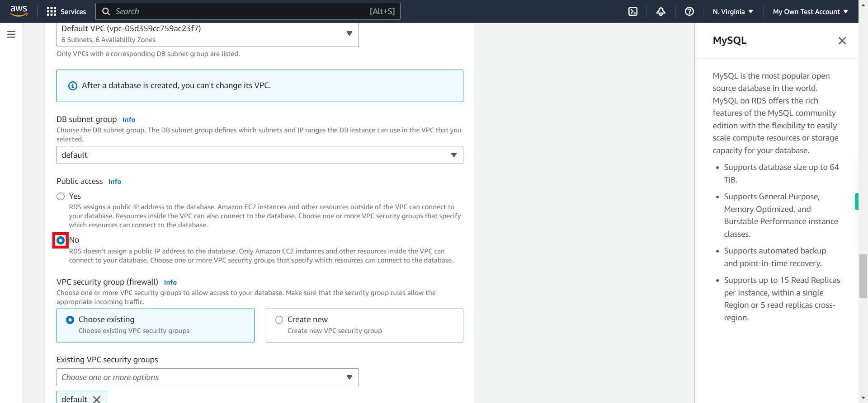
Task: Click 'Existing VPC security groups' label
Action: pyautogui.click(x=107, y=360)
